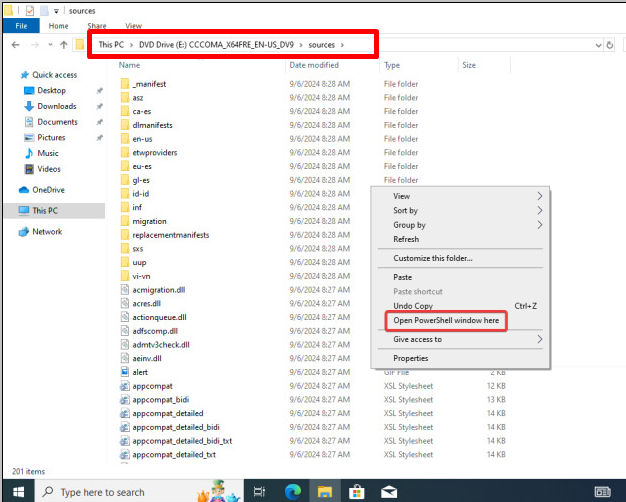The image size is (626, 502).
Task: Open Group by submenu in context menu
Action: pyautogui.click(x=460, y=225)
